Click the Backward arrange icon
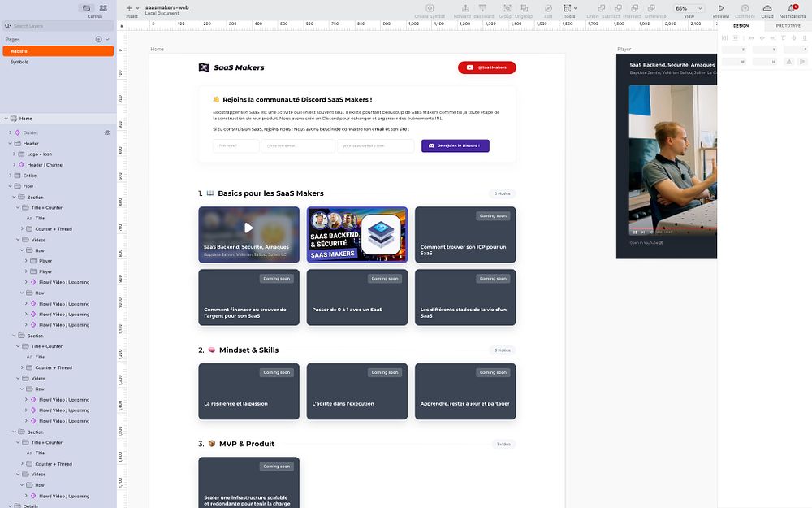812x508 pixels. [482, 8]
